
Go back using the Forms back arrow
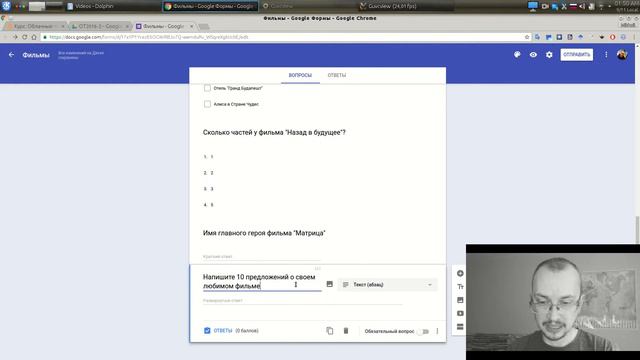[11, 55]
